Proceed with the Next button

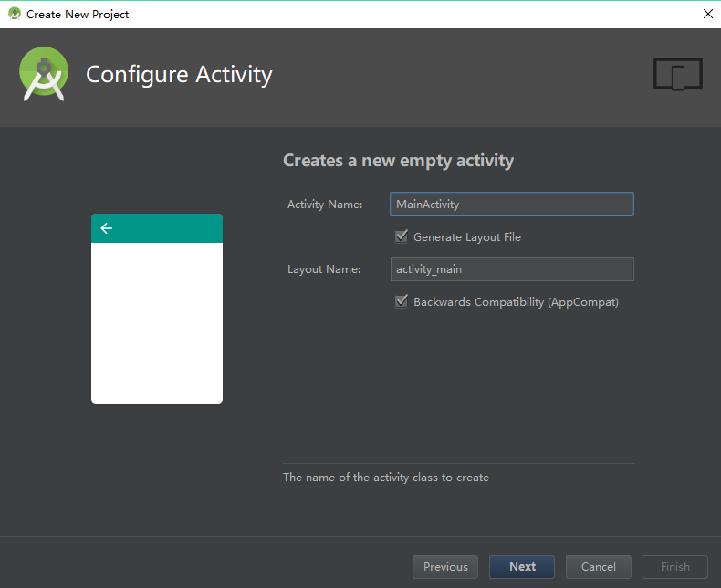click(x=522, y=567)
